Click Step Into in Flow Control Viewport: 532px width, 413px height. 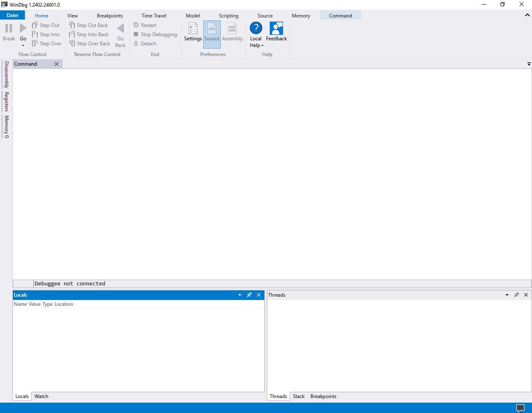pos(46,34)
